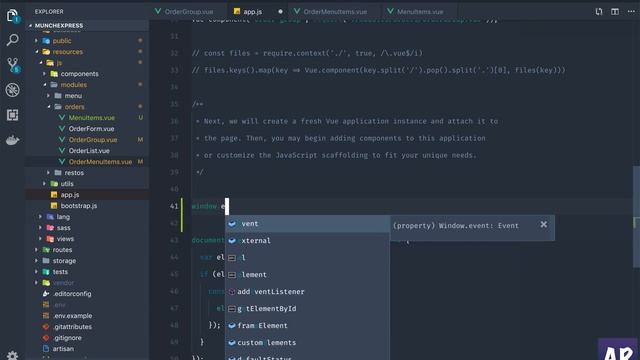The width and height of the screenshot is (640, 360).
Task: Open the .gitattributes file
Action: click(x=87, y=327)
